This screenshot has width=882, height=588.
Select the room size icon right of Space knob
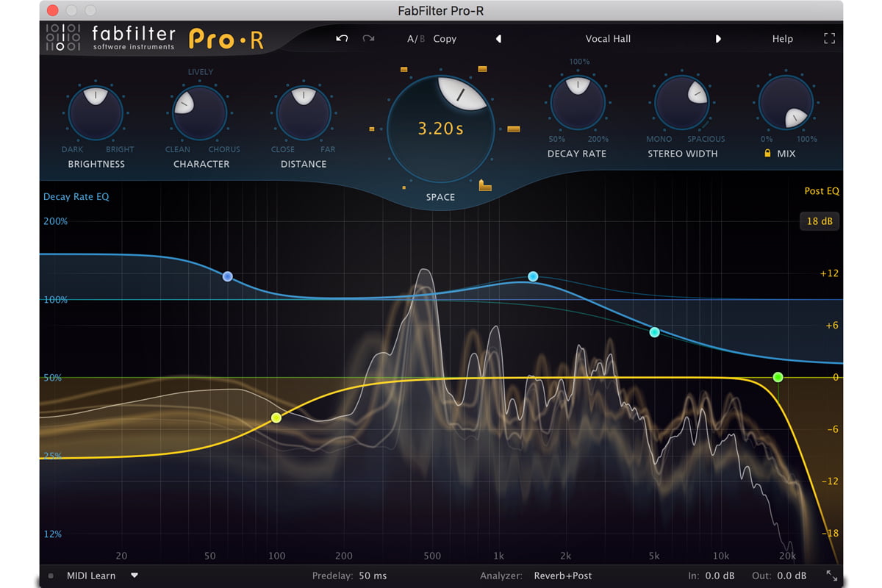point(514,129)
